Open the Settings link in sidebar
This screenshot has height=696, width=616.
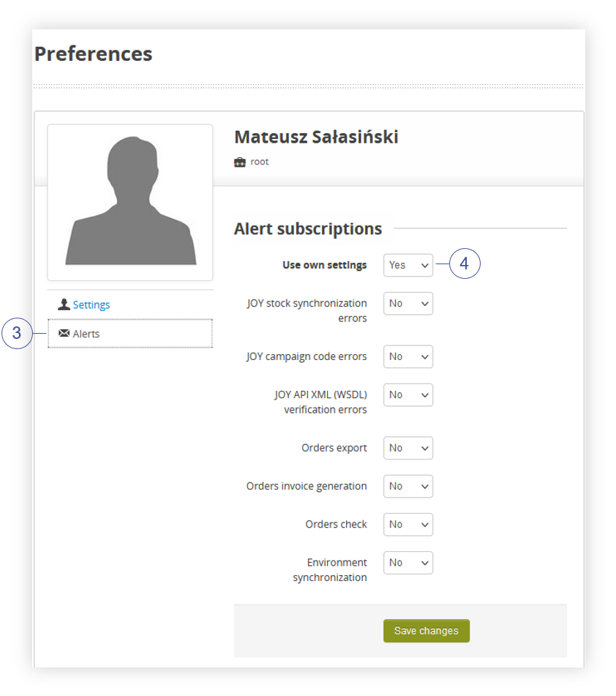pyautogui.click(x=91, y=305)
